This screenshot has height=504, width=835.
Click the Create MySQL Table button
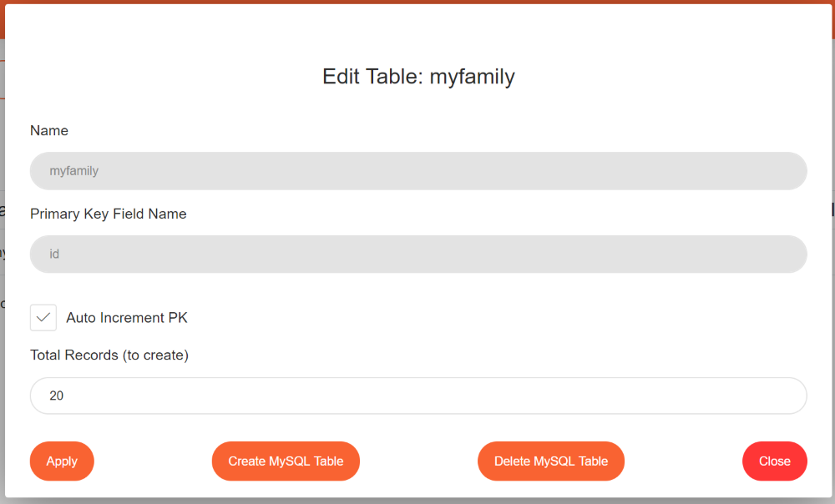tap(286, 461)
